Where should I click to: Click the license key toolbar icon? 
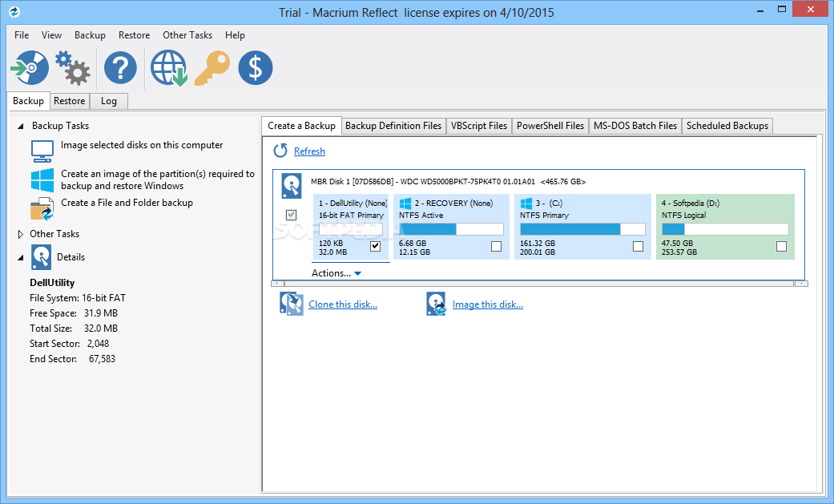212,67
